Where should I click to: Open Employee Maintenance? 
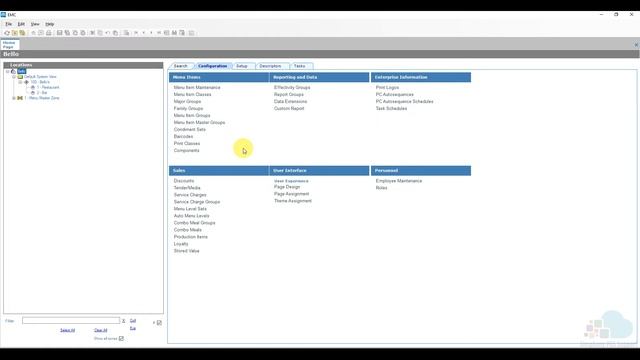pos(399,181)
